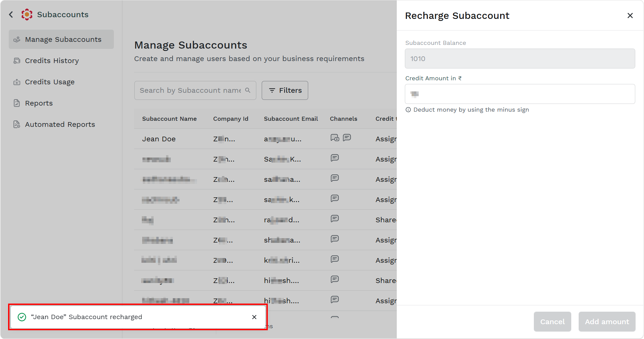Click the Subaccount Name column header
644x339 pixels.
pyautogui.click(x=169, y=119)
